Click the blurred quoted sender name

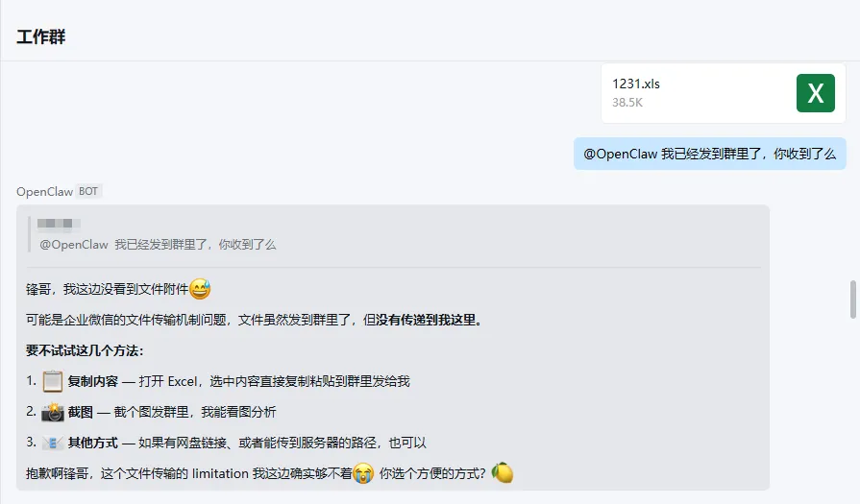click(59, 224)
